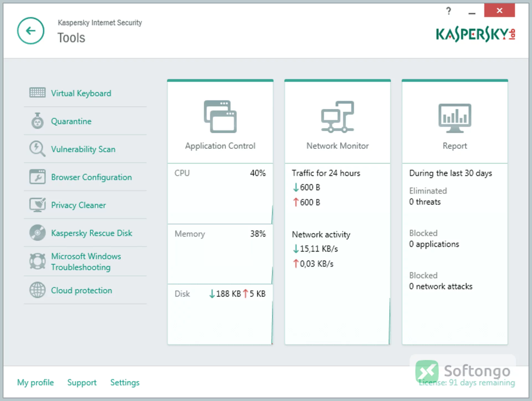
Task: Click the '15,11 KB/s' download rate
Action: pyautogui.click(x=319, y=249)
